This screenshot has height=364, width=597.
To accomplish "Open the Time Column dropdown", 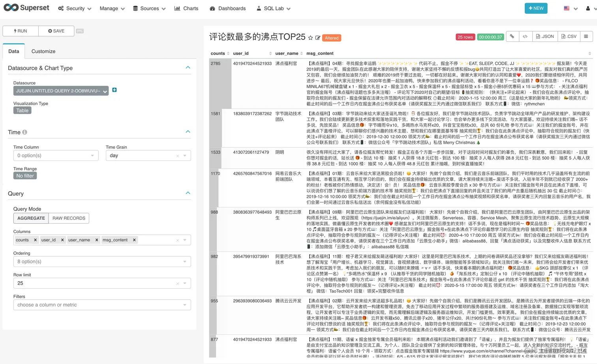I will point(56,155).
